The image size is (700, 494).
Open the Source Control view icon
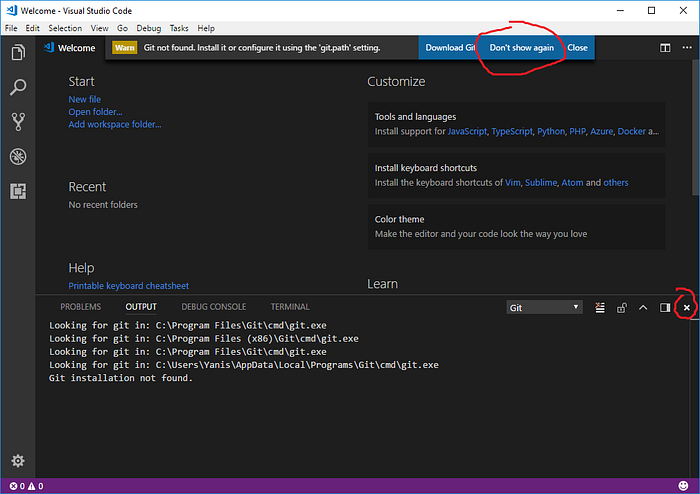pyautogui.click(x=18, y=121)
